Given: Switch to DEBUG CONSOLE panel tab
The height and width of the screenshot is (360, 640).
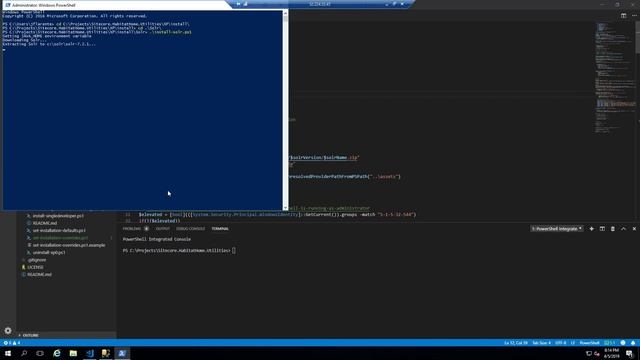Looking at the screenshot, I should click(x=191, y=229).
